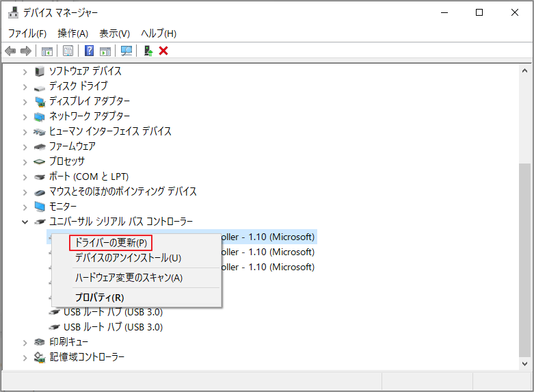Click the update driver toolbar icon
The height and width of the screenshot is (392, 534).
point(148,51)
